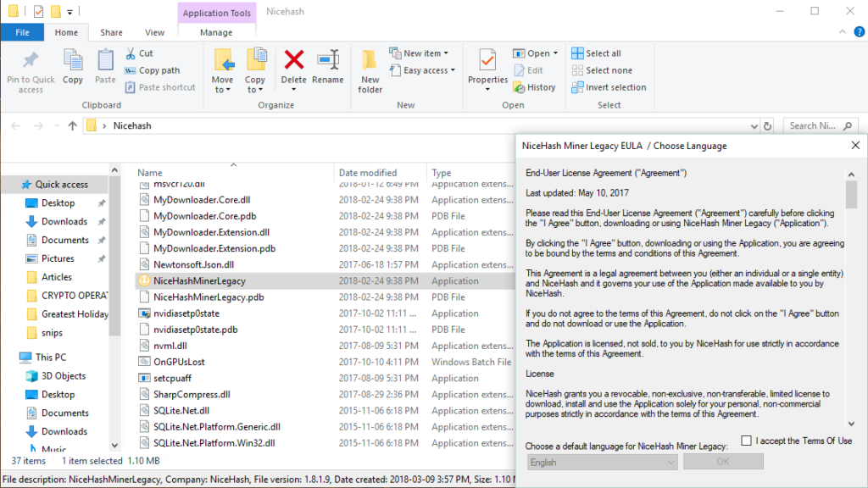Click the EULA text scrollbar thumb
This screenshot has width=868, height=488.
(851, 195)
